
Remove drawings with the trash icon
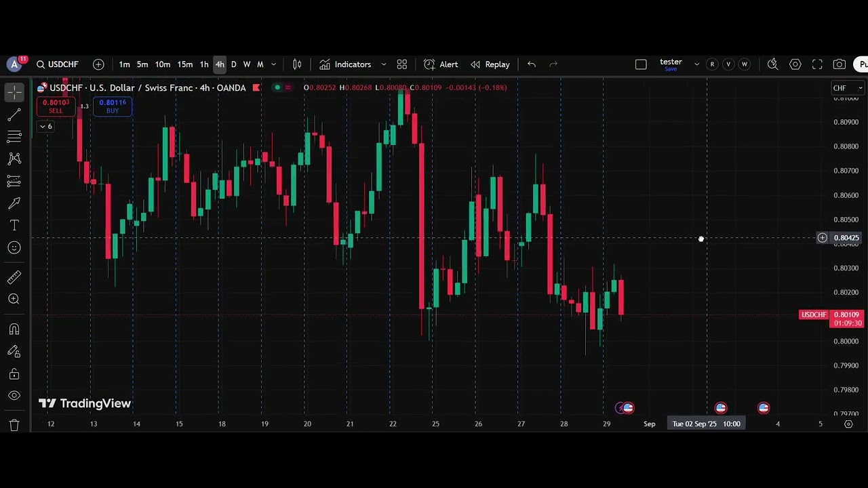(14, 426)
